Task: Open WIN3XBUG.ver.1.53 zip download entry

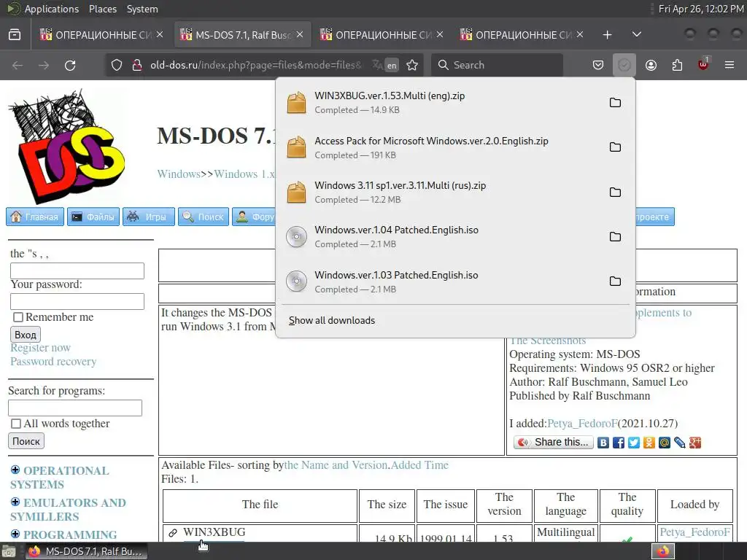Action: (x=444, y=102)
